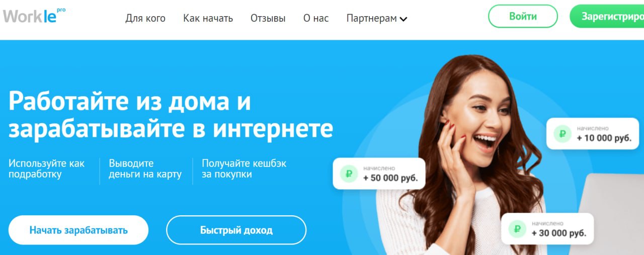Open the Для кого menu item
644x255 pixels.
pos(145,19)
